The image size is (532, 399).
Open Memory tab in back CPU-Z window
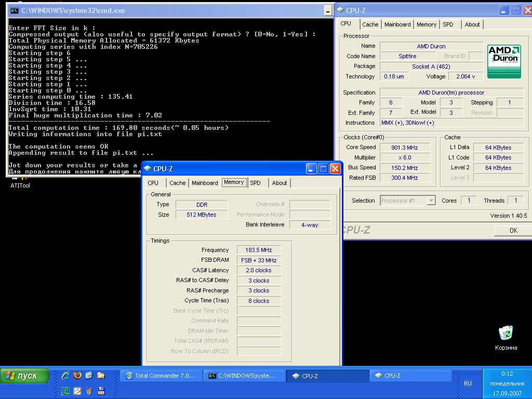(427, 24)
